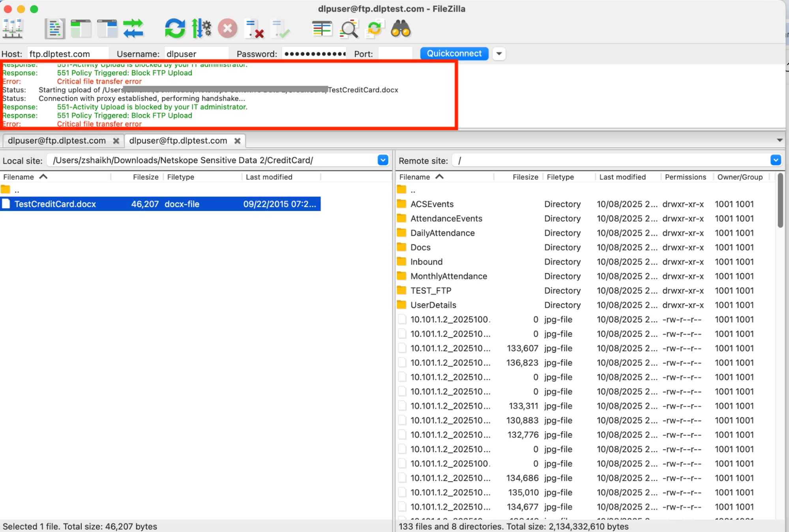Open binoculars file search icon
The width and height of the screenshot is (789, 532).
[401, 29]
